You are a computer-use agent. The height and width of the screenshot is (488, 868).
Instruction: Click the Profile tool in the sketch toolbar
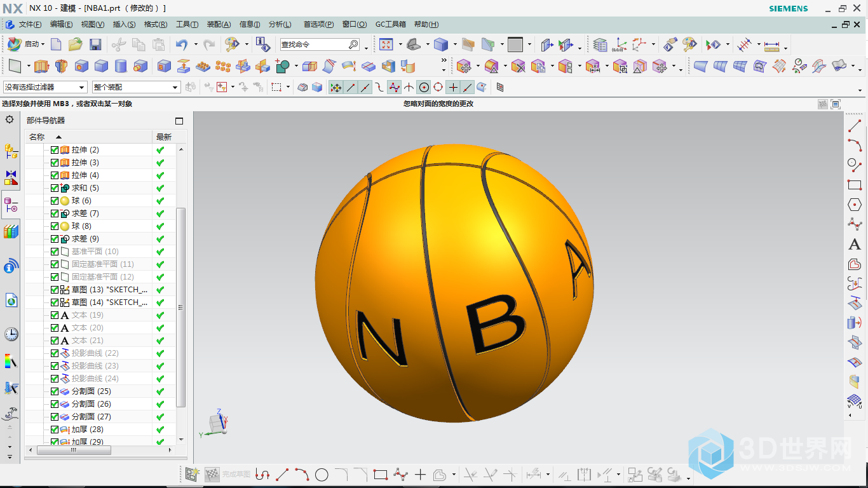(x=262, y=475)
